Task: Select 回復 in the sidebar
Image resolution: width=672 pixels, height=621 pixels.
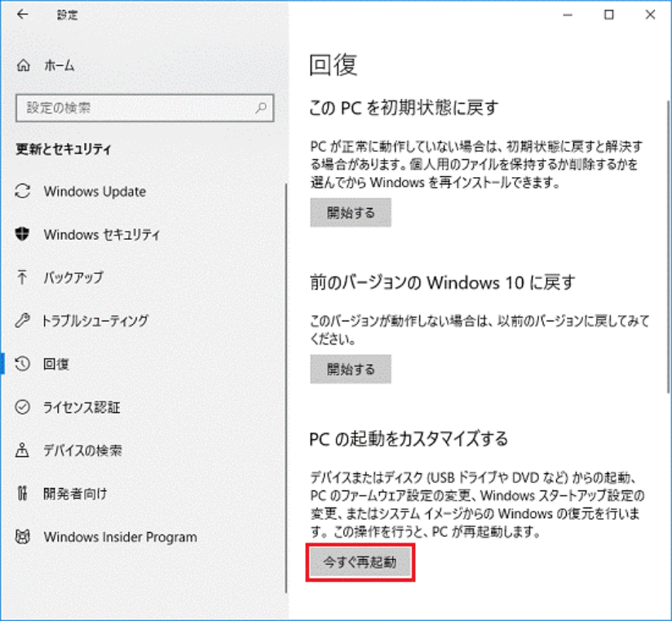Action: pyautogui.click(x=55, y=364)
